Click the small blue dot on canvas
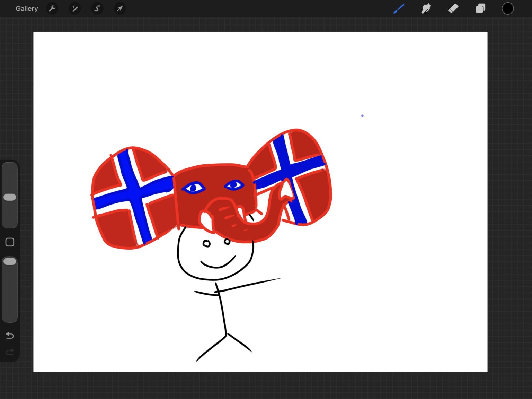 click(x=362, y=116)
